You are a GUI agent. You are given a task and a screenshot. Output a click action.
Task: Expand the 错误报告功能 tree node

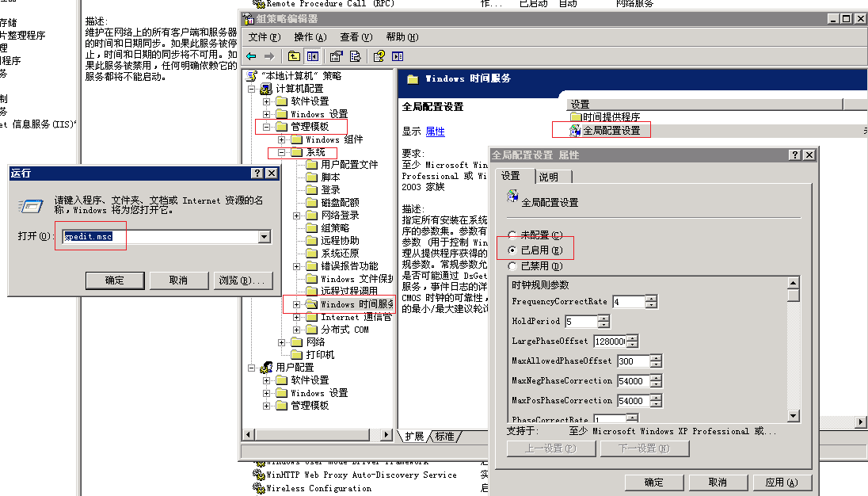click(x=297, y=266)
